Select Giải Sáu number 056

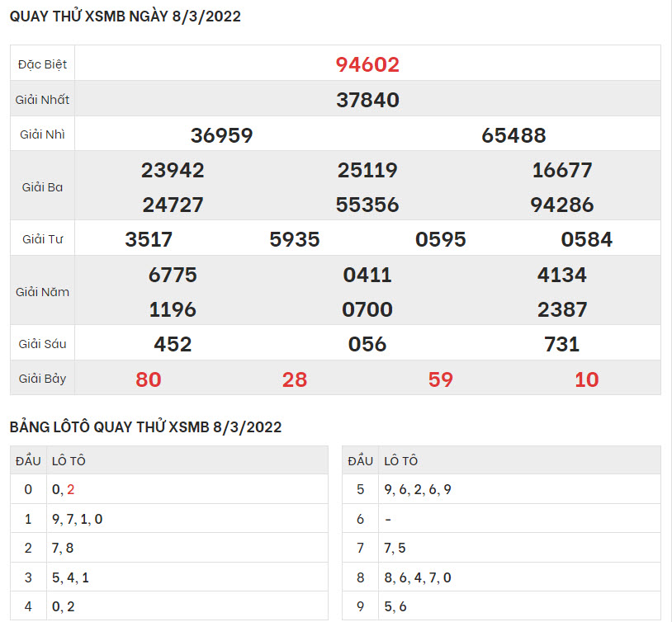pos(367,344)
